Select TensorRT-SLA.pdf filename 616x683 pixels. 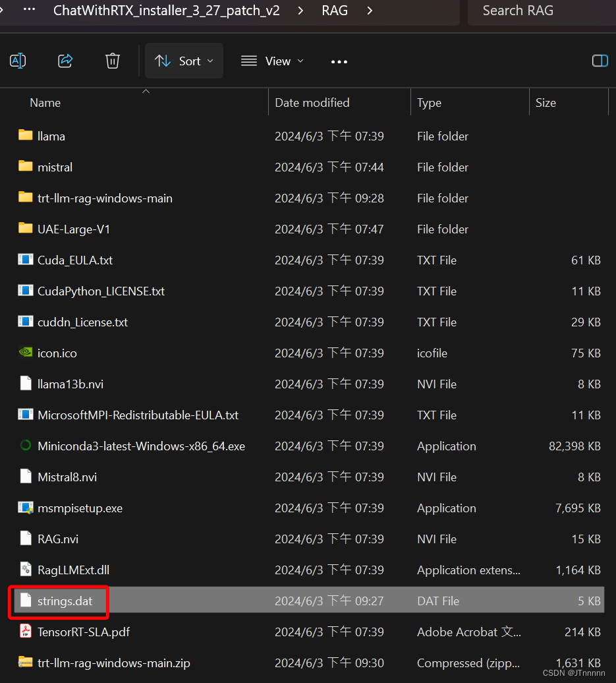[x=84, y=632]
